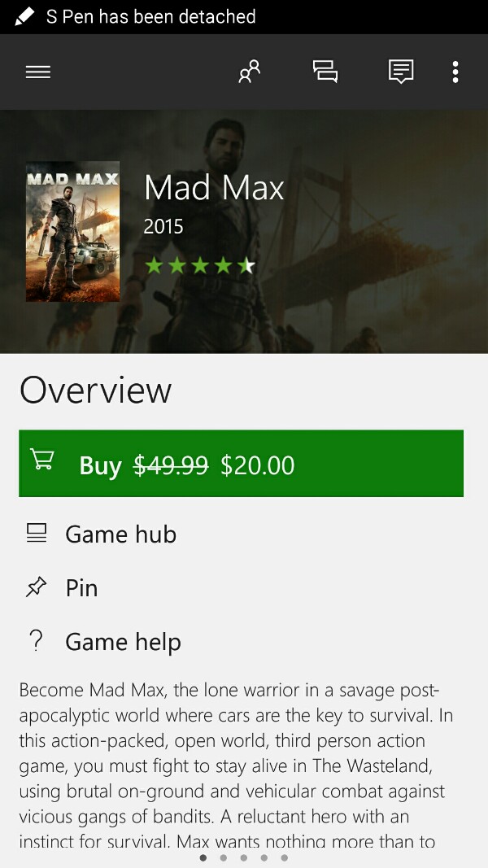Open the party chat icon
Image resolution: width=488 pixels, height=868 pixels.
pyautogui.click(x=325, y=72)
